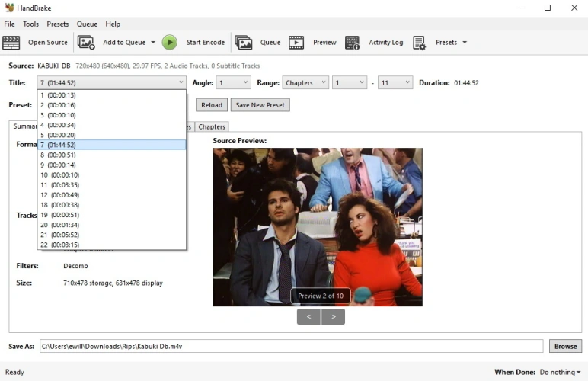
Task: Click the Open Source film icon
Action: (x=11, y=43)
